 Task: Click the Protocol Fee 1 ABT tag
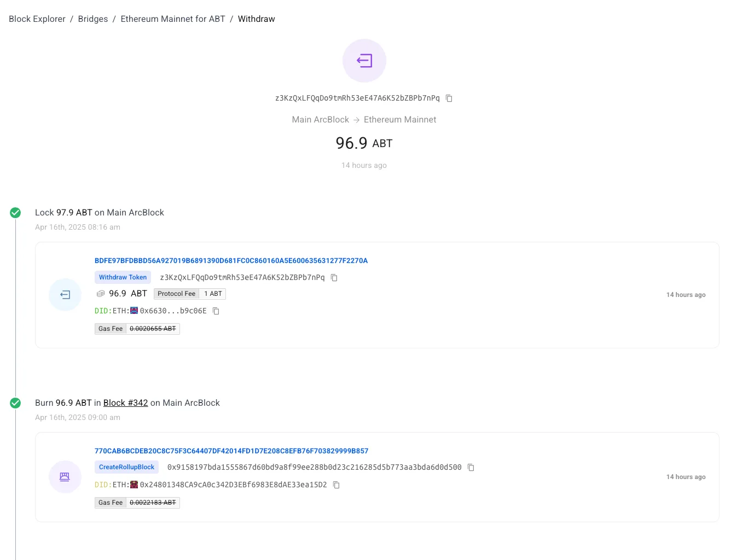[190, 294]
